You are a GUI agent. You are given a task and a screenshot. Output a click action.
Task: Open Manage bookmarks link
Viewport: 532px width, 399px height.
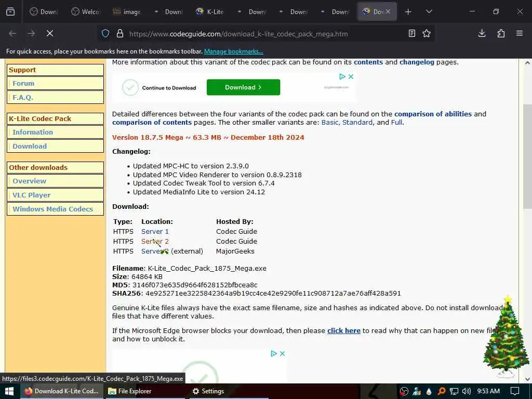233,51
